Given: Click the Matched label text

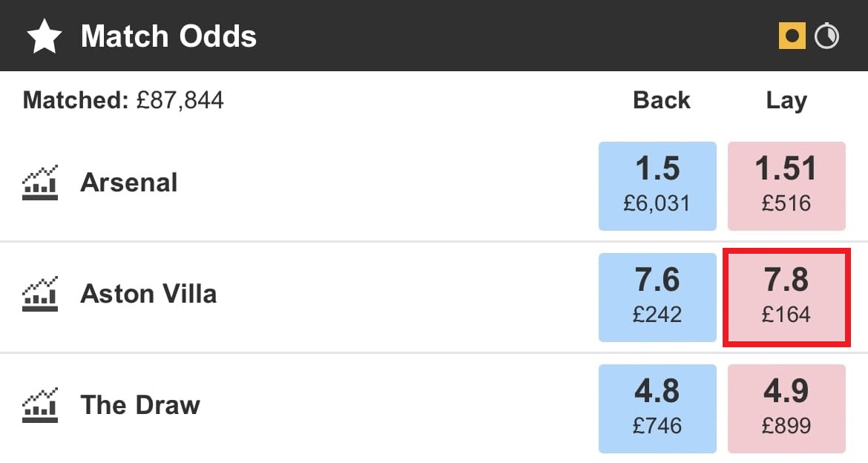Looking at the screenshot, I should pos(76,100).
